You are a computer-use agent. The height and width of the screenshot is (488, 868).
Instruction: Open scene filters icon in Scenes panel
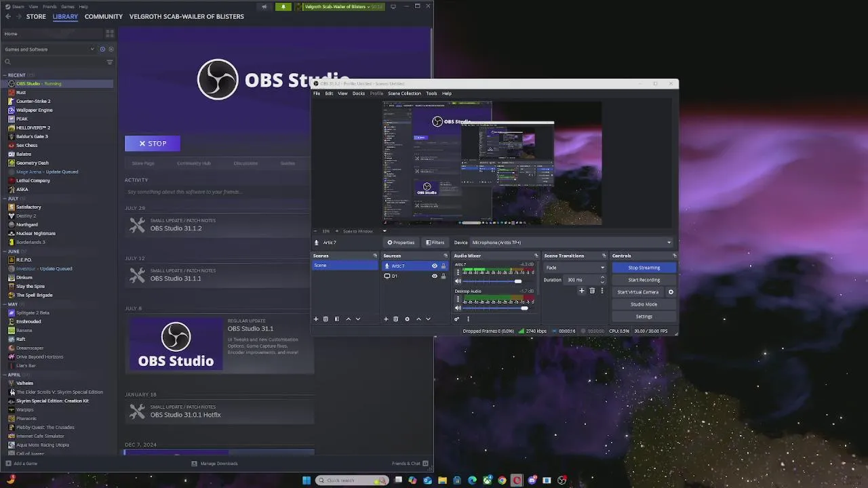[337, 319]
